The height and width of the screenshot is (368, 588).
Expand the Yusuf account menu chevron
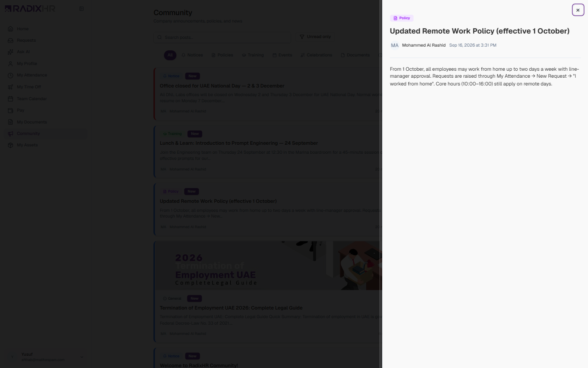[82, 357]
